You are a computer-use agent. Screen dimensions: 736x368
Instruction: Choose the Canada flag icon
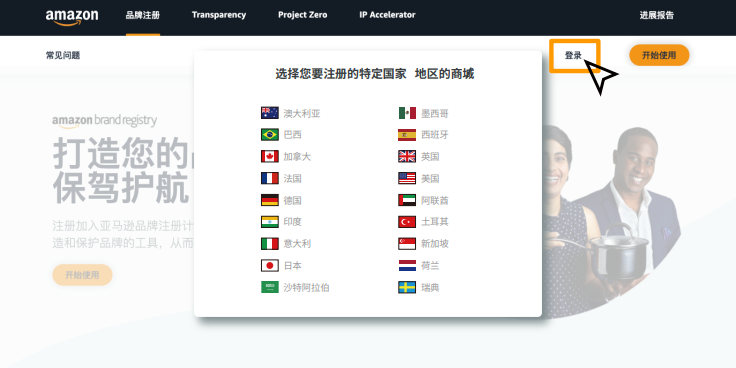click(270, 156)
